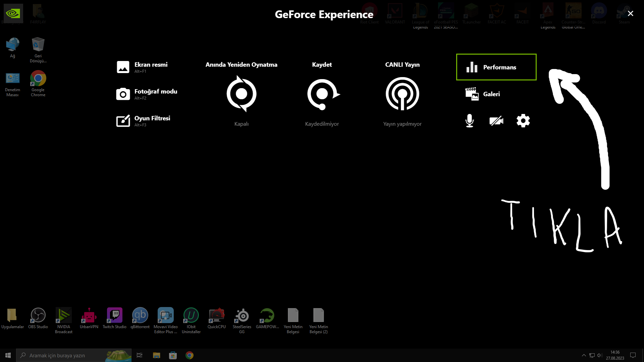This screenshot has width=644, height=362.
Task: Toggle the camera off icon
Action: [496, 121]
